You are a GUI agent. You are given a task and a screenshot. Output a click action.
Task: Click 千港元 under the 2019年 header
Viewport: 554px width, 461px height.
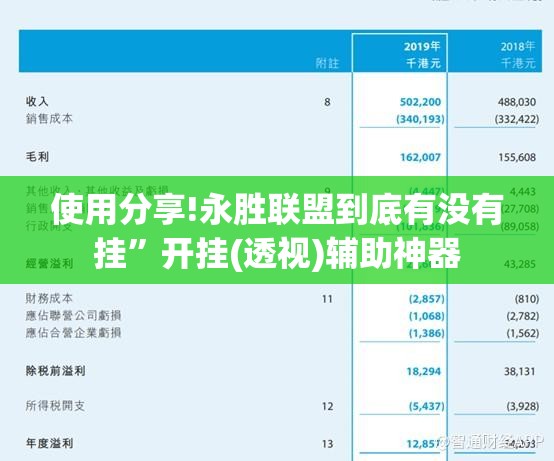point(423,64)
